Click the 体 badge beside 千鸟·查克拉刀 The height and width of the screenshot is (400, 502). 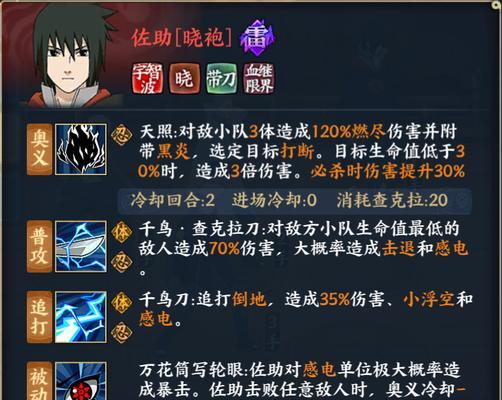coord(120,231)
